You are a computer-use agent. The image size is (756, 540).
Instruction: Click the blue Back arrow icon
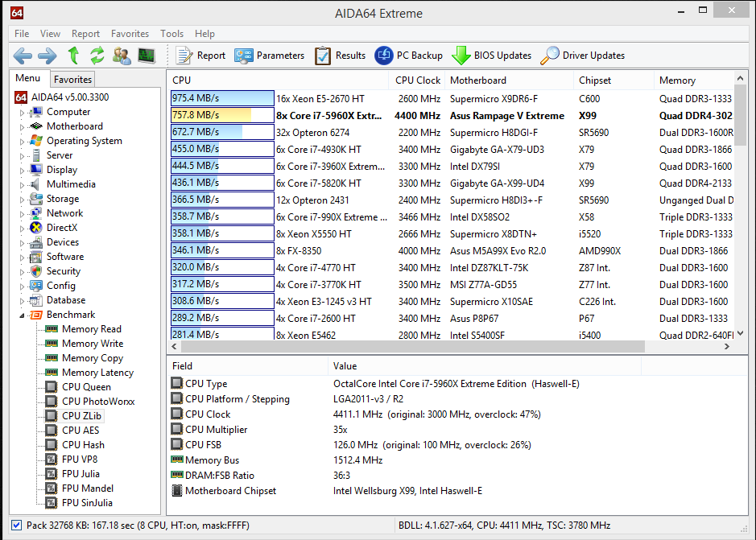tap(23, 56)
